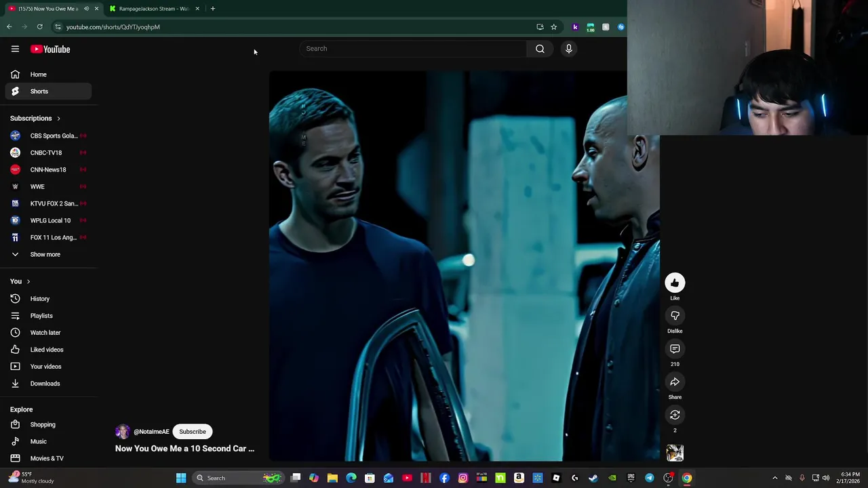The image size is (868, 488).
Task: Pause the playing Short video
Action: click(465, 266)
